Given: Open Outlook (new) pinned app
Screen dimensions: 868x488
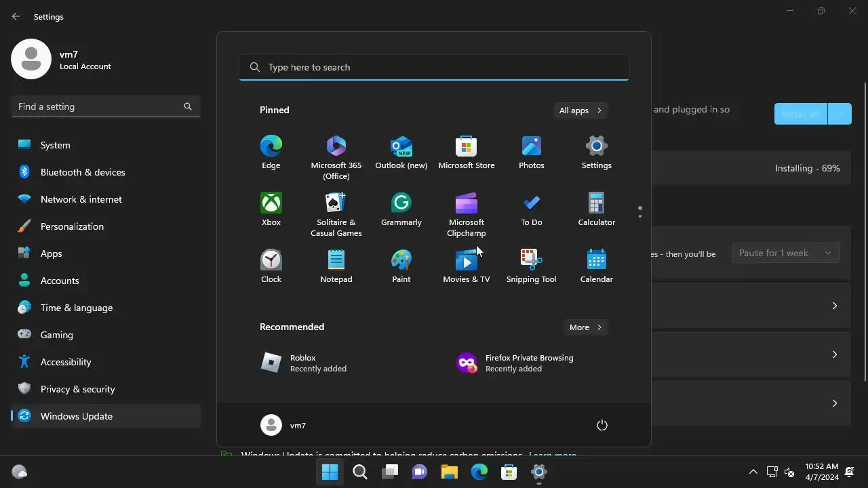Looking at the screenshot, I should [401, 152].
